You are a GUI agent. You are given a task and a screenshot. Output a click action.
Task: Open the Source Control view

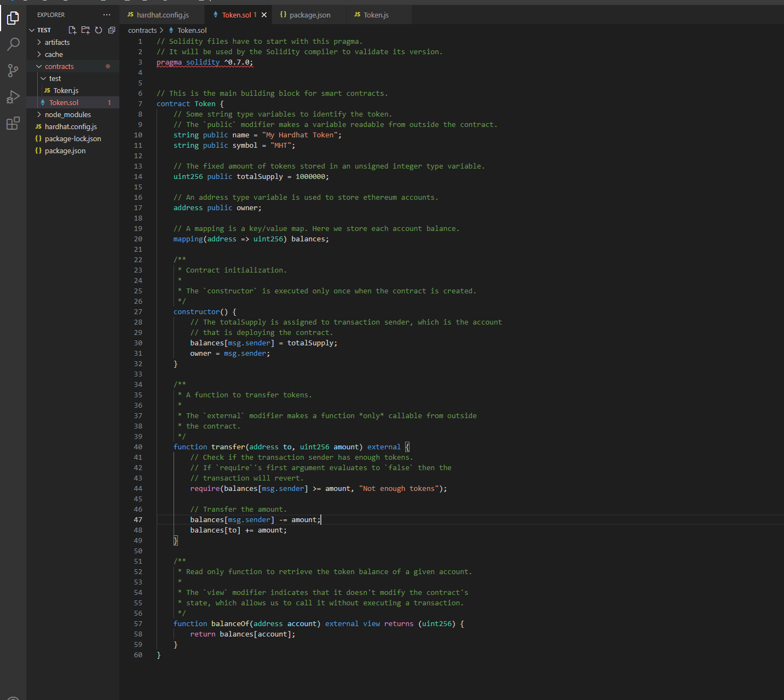(x=13, y=71)
